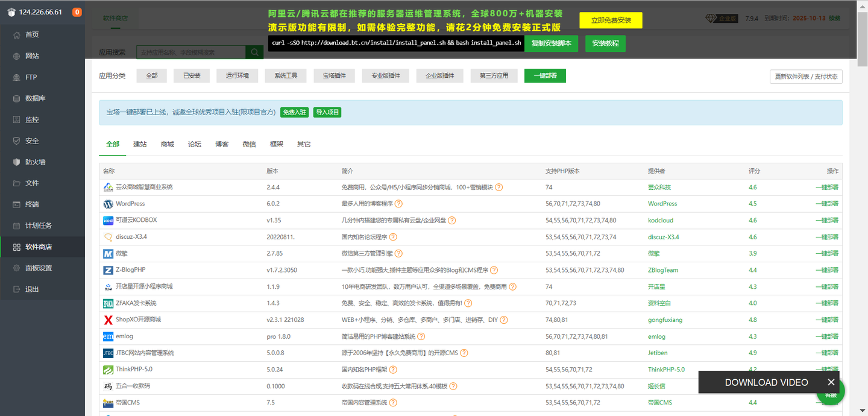Click 立即免费安装 yellow button

pyautogui.click(x=611, y=20)
